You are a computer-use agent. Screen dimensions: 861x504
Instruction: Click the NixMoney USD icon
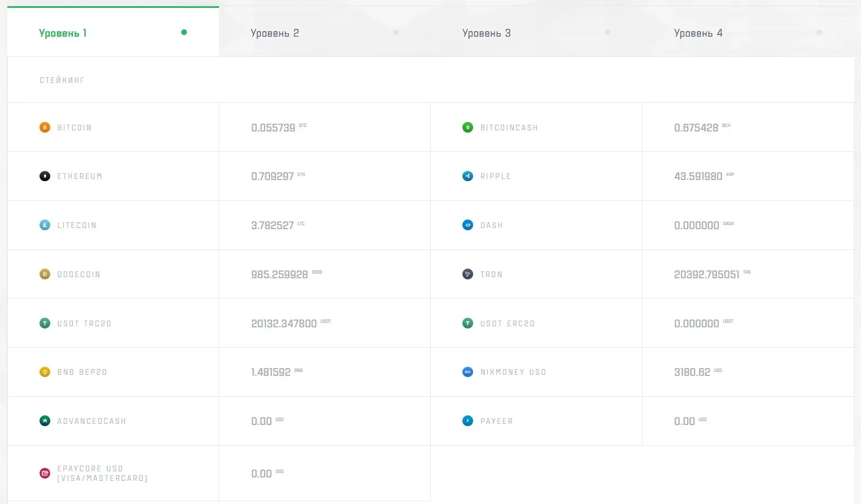point(467,372)
